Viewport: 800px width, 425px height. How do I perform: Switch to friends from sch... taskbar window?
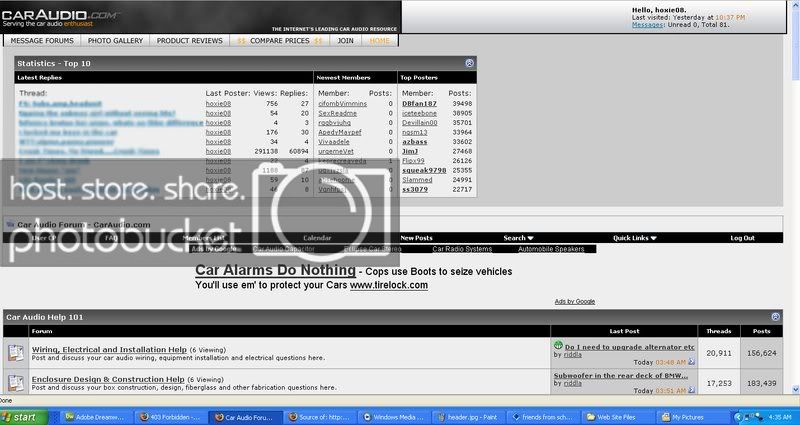click(542, 417)
